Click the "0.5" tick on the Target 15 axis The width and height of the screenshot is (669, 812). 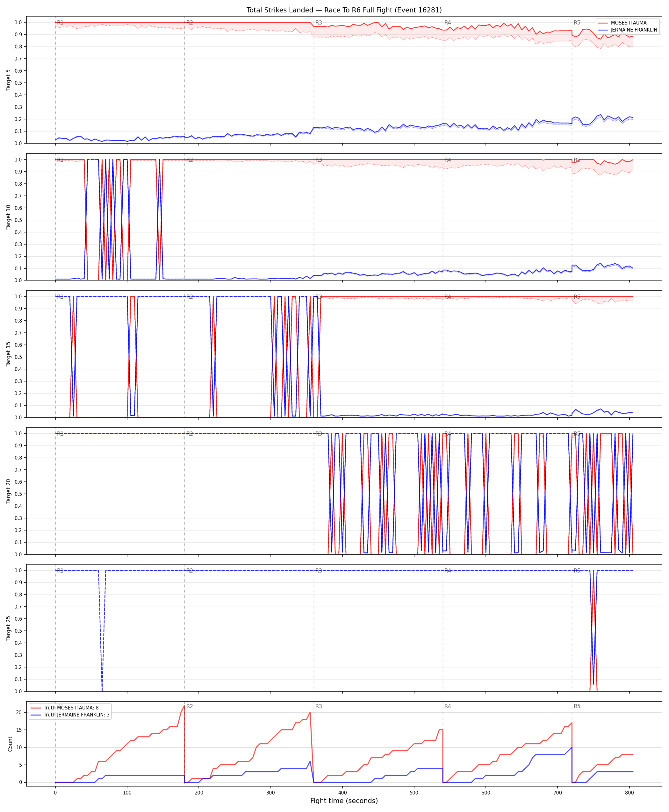point(18,357)
